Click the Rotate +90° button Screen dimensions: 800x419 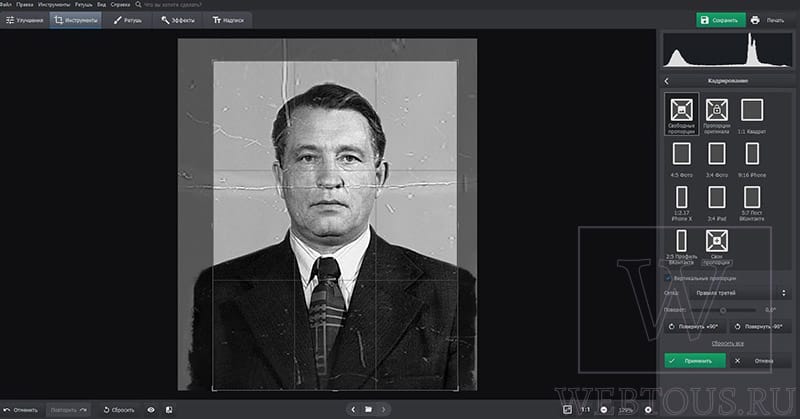pyautogui.click(x=695, y=326)
